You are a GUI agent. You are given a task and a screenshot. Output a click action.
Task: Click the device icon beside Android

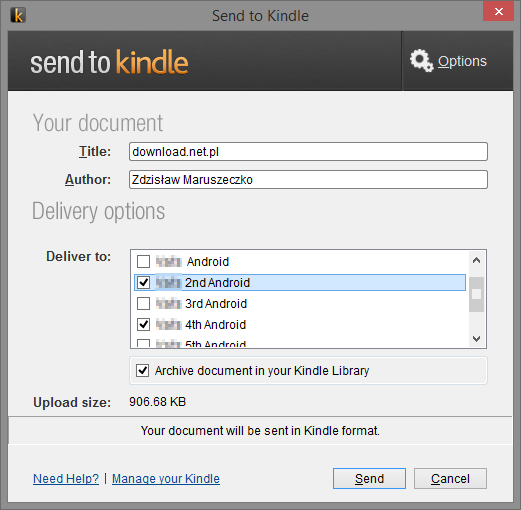(x=169, y=262)
